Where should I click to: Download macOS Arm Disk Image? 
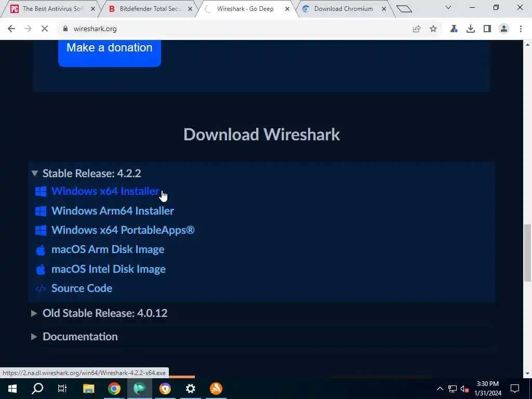tap(108, 249)
